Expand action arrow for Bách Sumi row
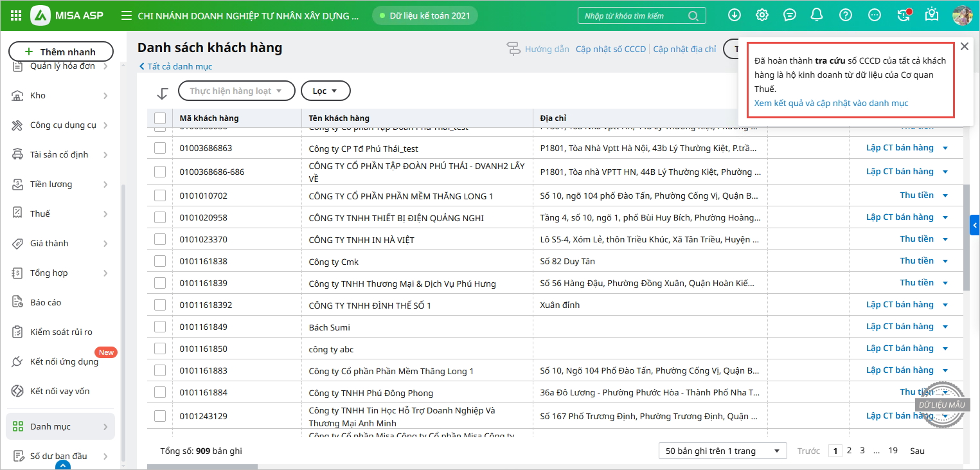 click(x=945, y=327)
